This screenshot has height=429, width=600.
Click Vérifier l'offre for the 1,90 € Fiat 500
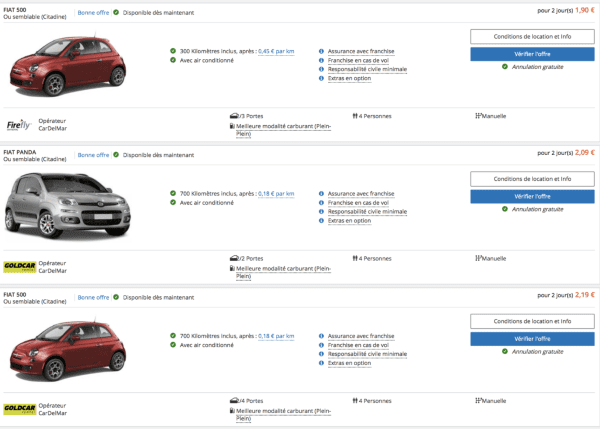[532, 54]
